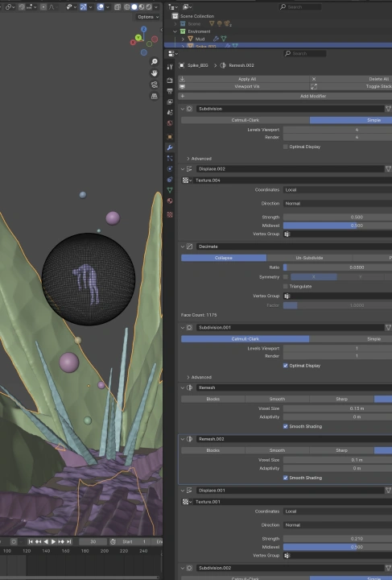
Task: Open the Particles properties tab
Action: tap(170, 159)
